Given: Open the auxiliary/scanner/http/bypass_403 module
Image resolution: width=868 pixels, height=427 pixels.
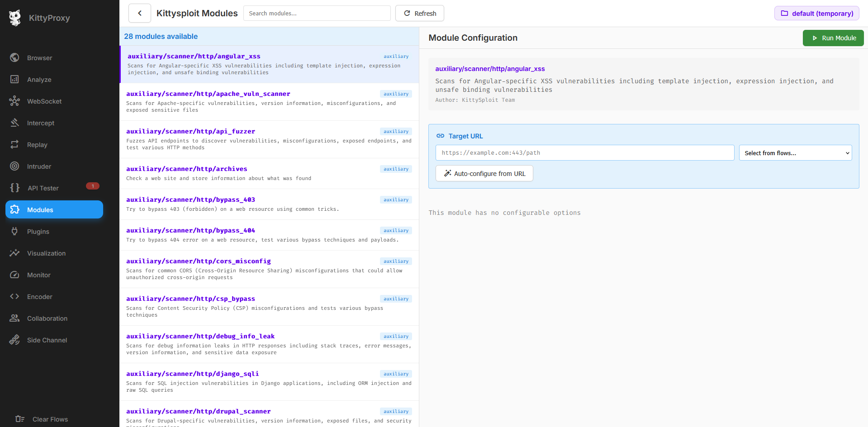Looking at the screenshot, I should click(190, 199).
